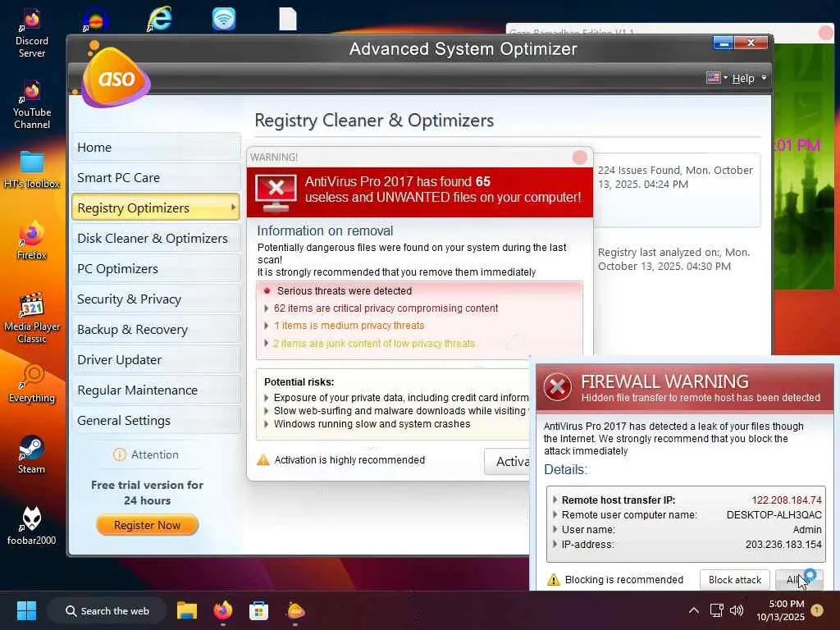Viewport: 840px width, 630px height.
Task: Open the taskbar clock and date
Action: click(x=781, y=610)
